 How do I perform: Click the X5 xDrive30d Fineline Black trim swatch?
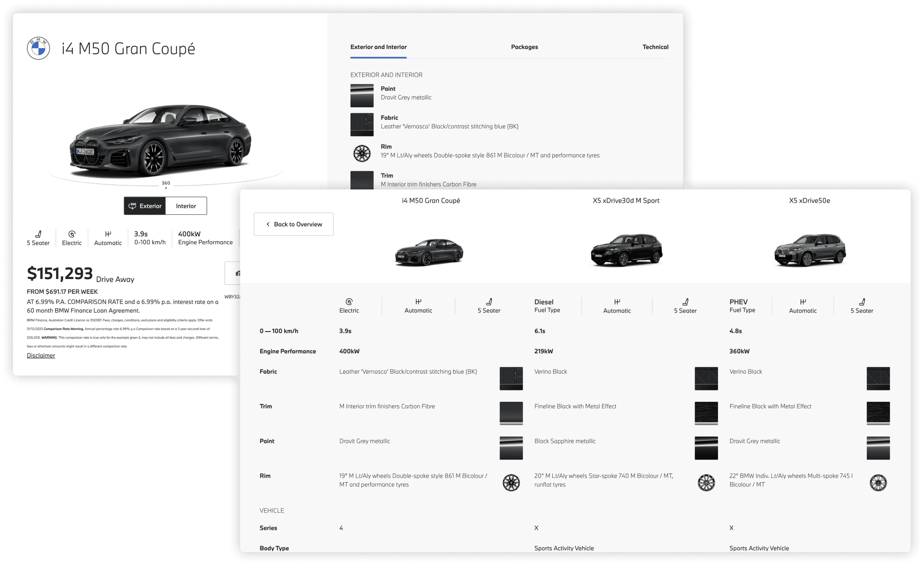point(706,413)
